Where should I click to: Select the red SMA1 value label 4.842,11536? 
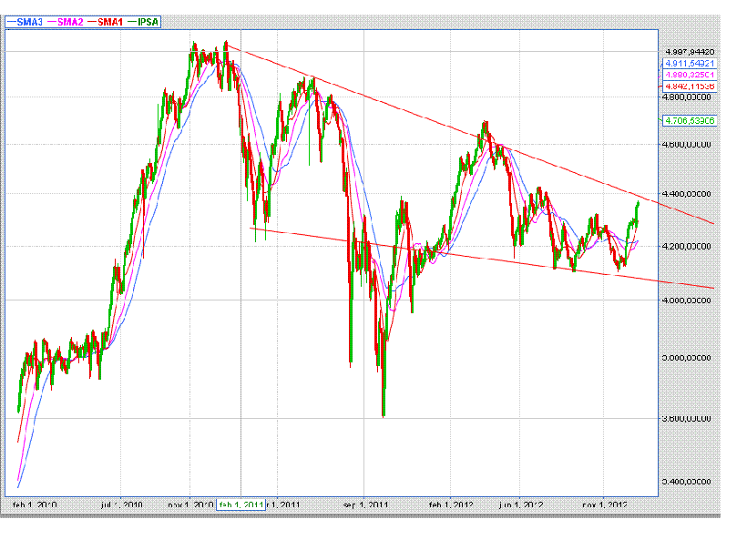click(688, 86)
